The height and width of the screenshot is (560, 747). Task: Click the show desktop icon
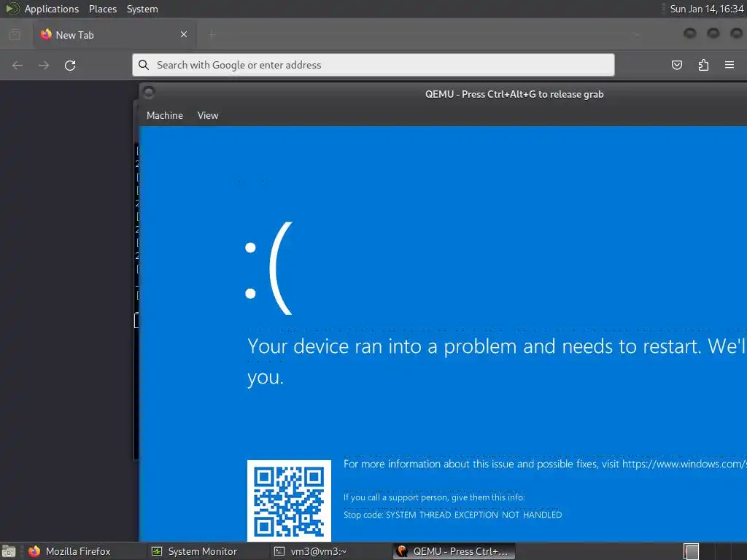tap(9, 551)
